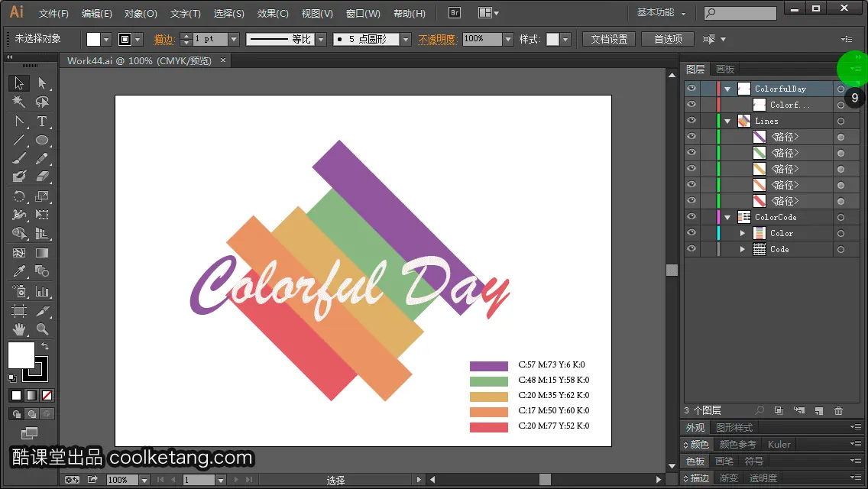
Task: Click the search field in title bar
Action: pos(740,13)
